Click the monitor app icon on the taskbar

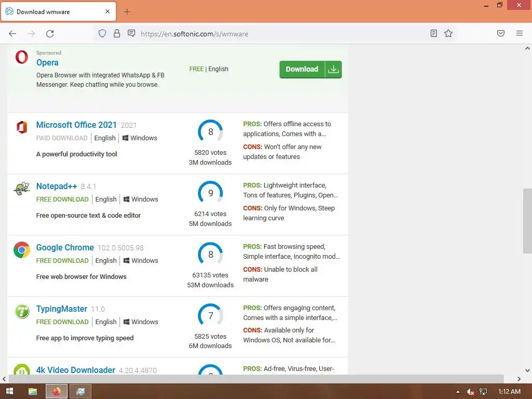(x=81, y=392)
